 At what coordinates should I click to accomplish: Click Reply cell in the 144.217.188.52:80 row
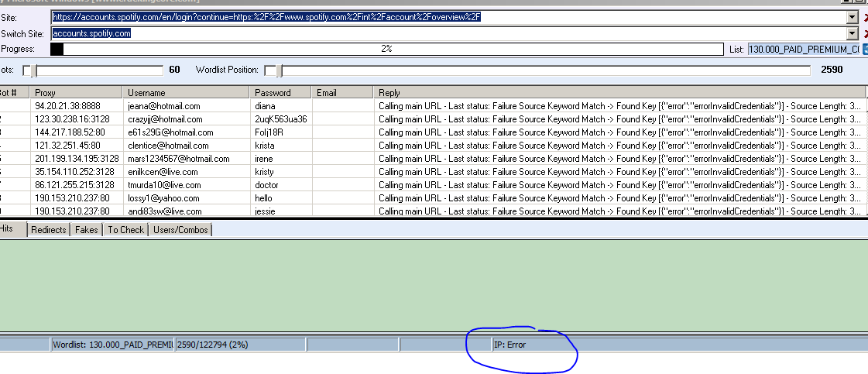pos(619,132)
